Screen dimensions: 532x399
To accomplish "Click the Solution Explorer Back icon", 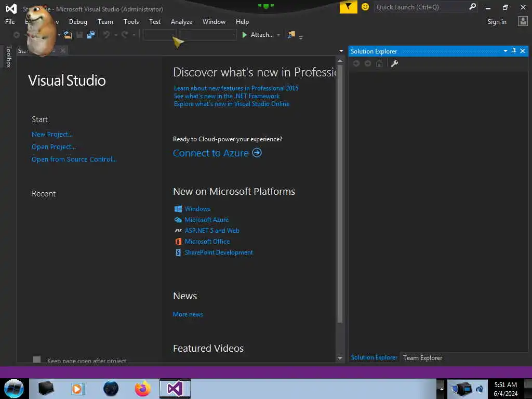I will click(x=356, y=63).
